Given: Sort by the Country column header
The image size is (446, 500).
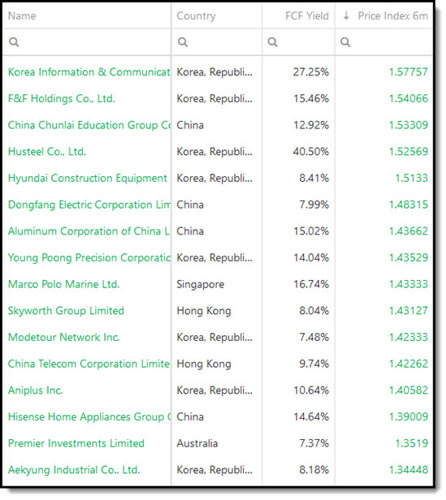Looking at the screenshot, I should click(196, 16).
